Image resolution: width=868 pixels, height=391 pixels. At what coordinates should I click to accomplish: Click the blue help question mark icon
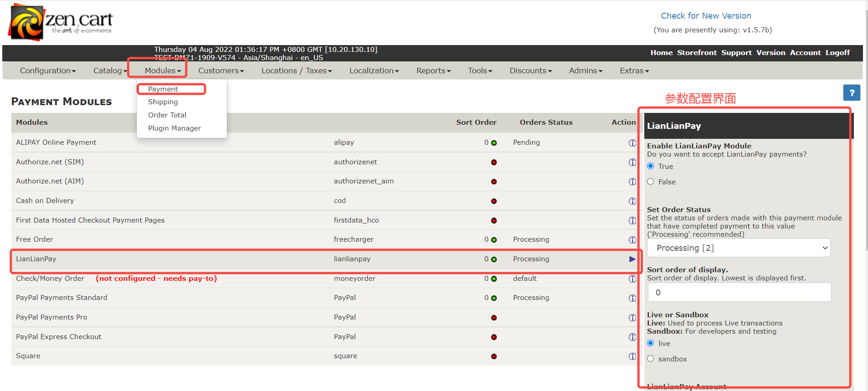pos(851,93)
